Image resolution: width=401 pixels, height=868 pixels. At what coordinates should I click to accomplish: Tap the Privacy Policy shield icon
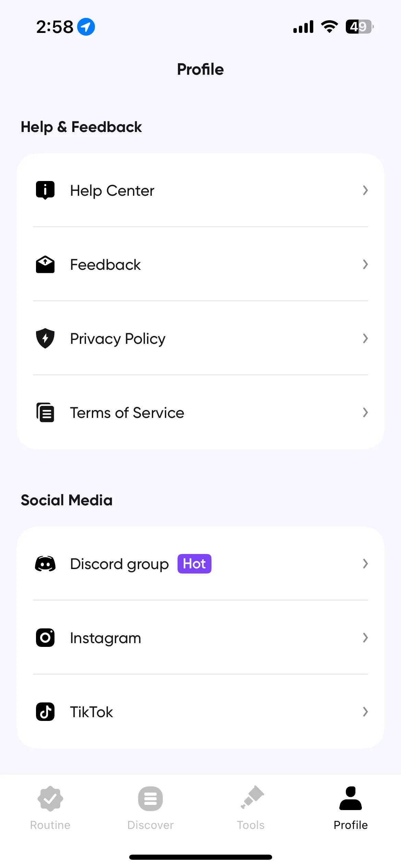point(45,338)
